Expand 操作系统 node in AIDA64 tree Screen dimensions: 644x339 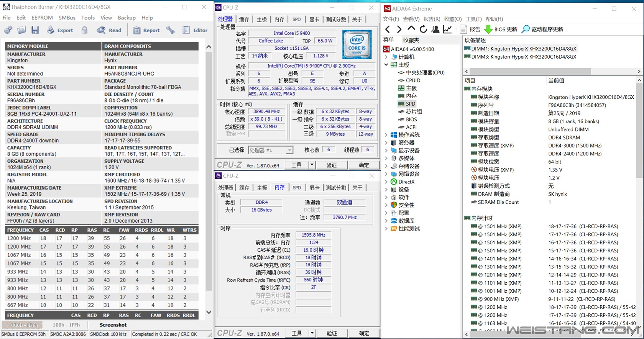pyautogui.click(x=386, y=135)
